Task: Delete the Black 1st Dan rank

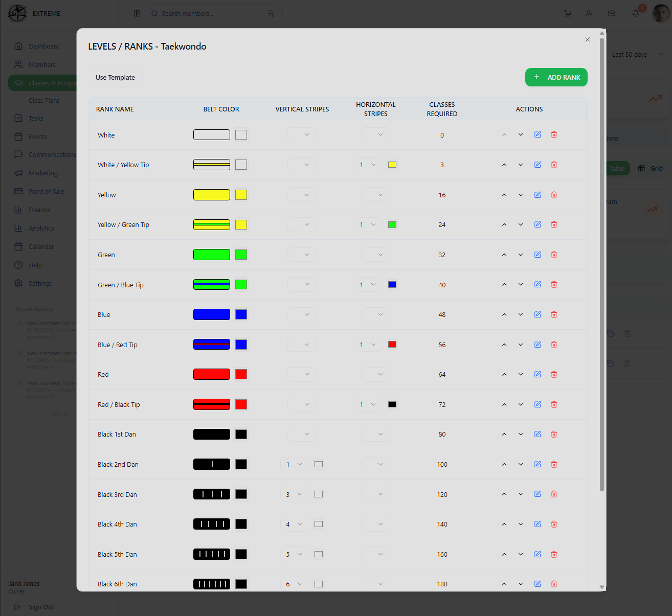Action: 554,434
